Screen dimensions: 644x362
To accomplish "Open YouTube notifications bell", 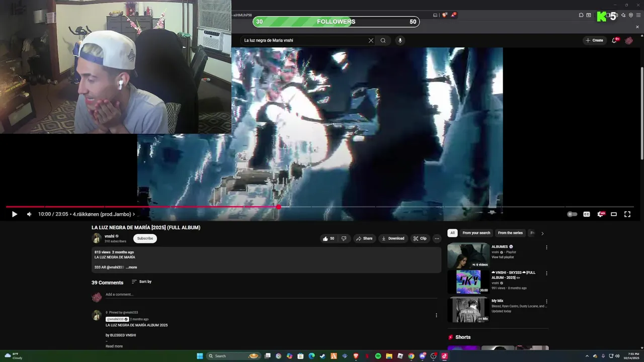I will tap(614, 40).
